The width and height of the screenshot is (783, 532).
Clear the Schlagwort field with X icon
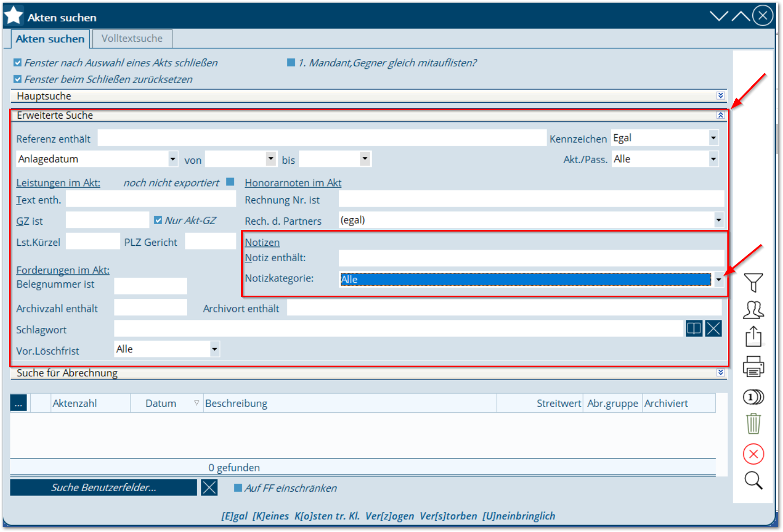click(x=713, y=329)
